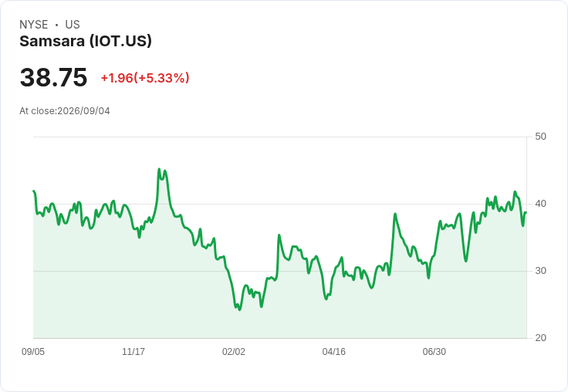Click the 50 y-axis price label

coord(540,137)
